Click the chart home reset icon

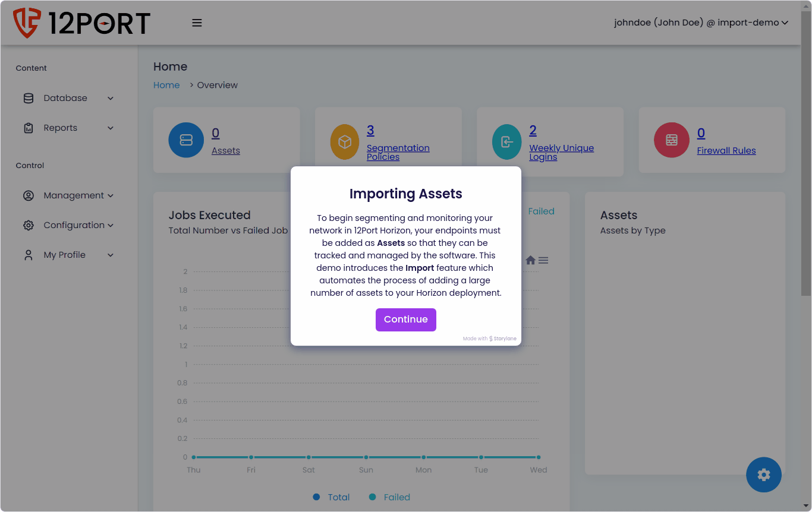[530, 260]
